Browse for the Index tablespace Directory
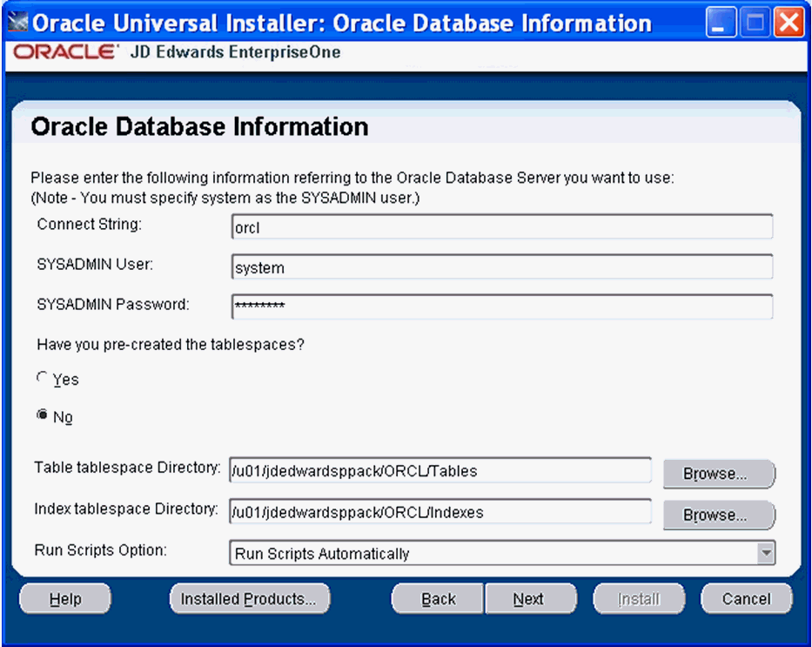The height and width of the screenshot is (647, 812). click(717, 515)
